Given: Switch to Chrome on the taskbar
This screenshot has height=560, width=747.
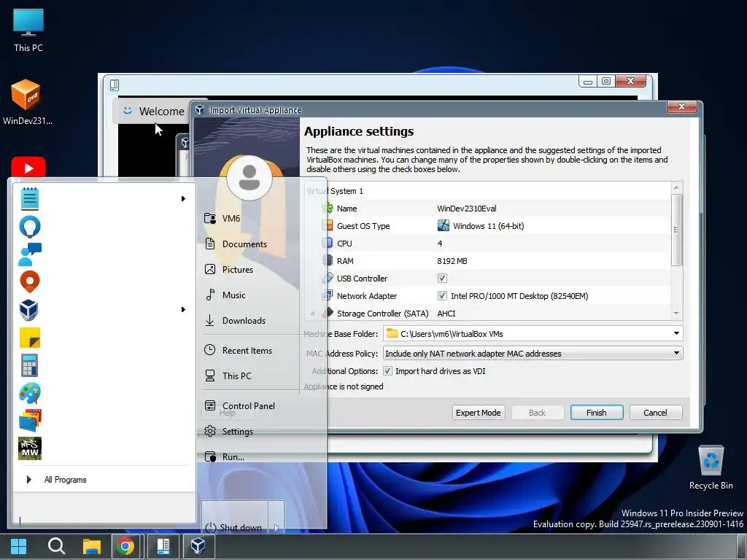Looking at the screenshot, I should point(125,546).
